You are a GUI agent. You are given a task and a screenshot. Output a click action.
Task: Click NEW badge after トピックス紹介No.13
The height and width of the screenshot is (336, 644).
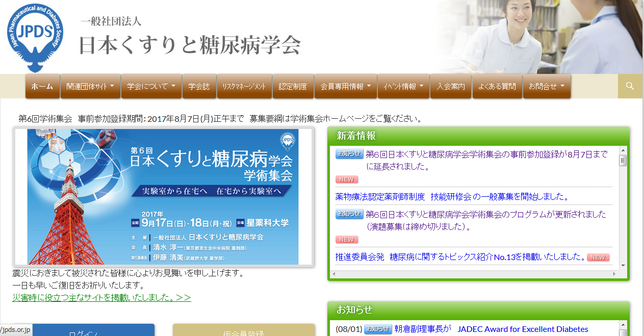[599, 257]
